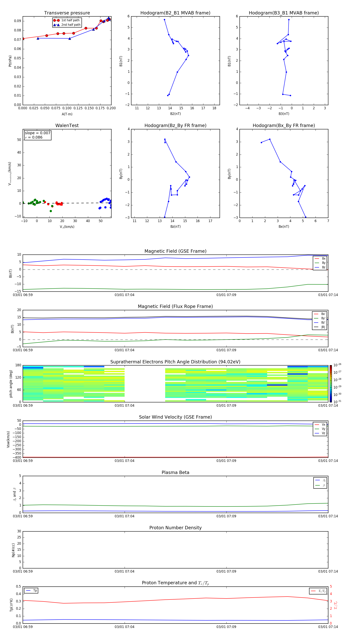This screenshot has width=351, height=644.
Task: Click the red 'Te/Tp' right-hand axis label
Action: coord(336,605)
